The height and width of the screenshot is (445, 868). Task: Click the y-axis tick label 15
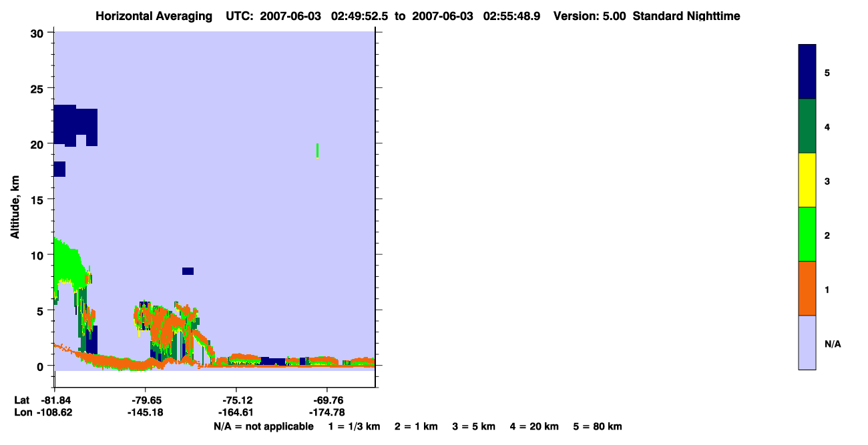click(x=39, y=199)
